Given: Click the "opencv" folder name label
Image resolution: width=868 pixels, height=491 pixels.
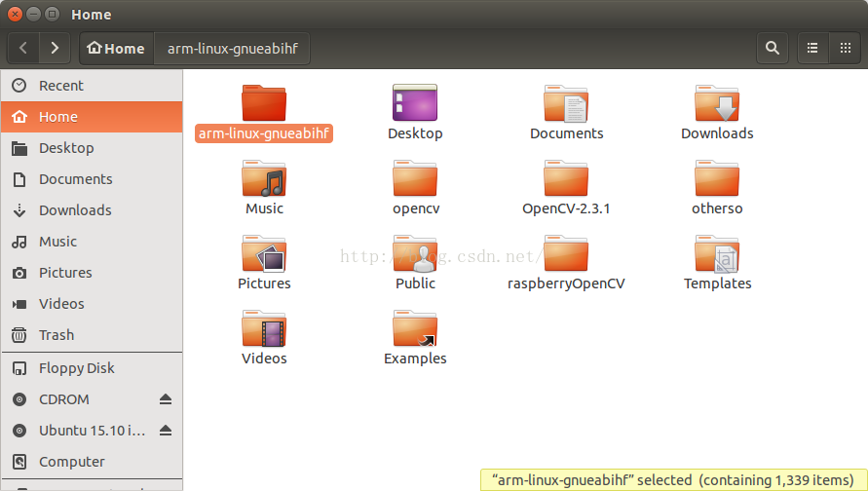Looking at the screenshot, I should pyautogui.click(x=416, y=208).
